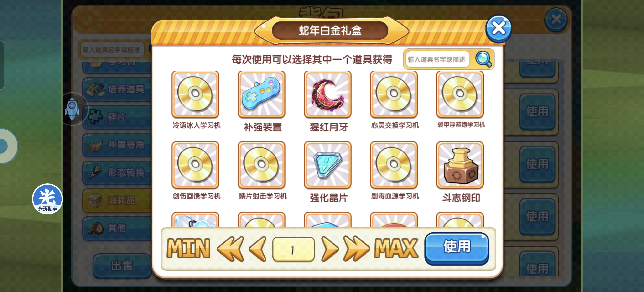Select the 斗志钢印 stamp item
The height and width of the screenshot is (292, 644).
pos(460,165)
